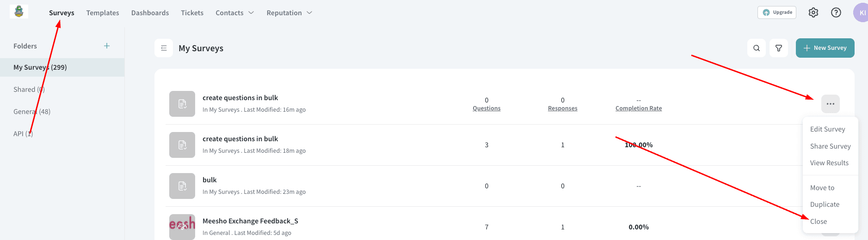Image resolution: width=868 pixels, height=240 pixels.
Task: Choose Duplicate in the context menu
Action: [x=825, y=204]
